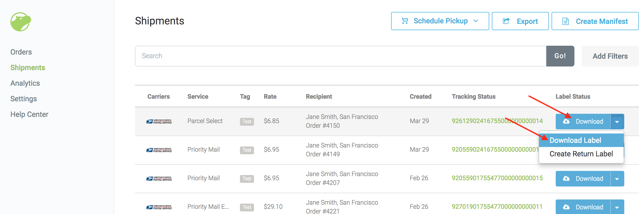
Task: Open the Shipments page in sidebar
Action: coord(28,68)
